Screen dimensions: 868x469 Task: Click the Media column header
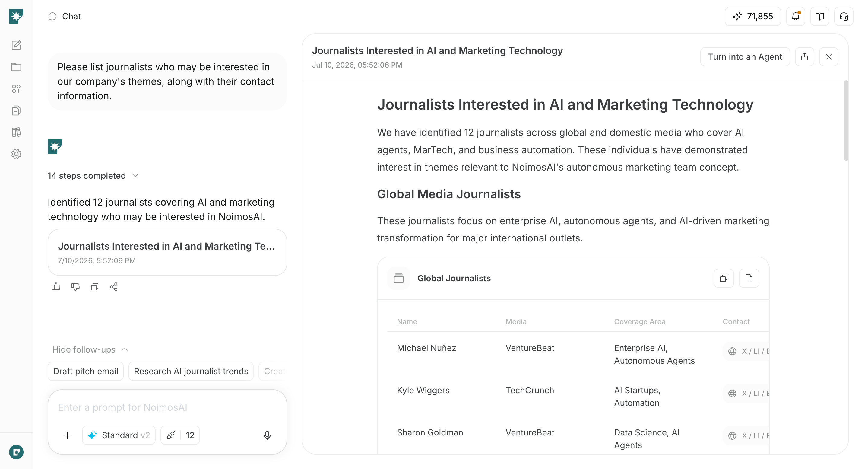point(516,321)
